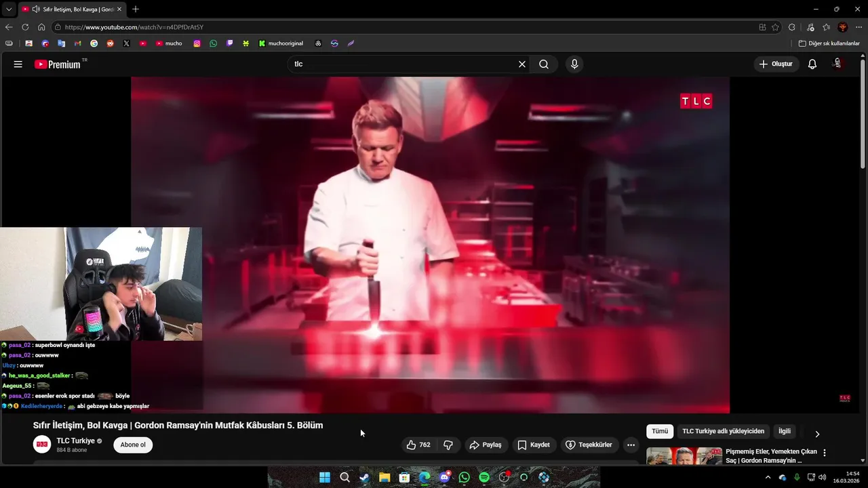Open YouTube notifications bell

812,64
